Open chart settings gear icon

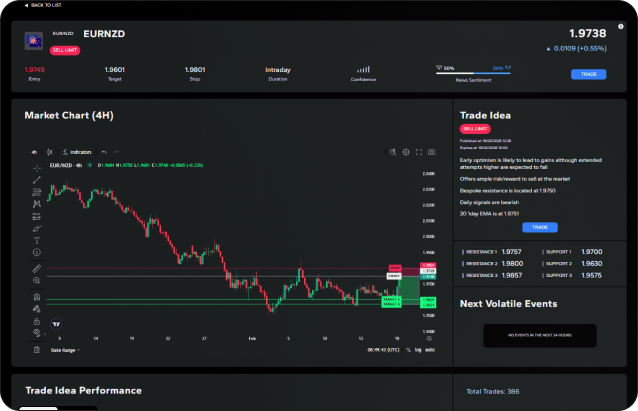(x=406, y=152)
